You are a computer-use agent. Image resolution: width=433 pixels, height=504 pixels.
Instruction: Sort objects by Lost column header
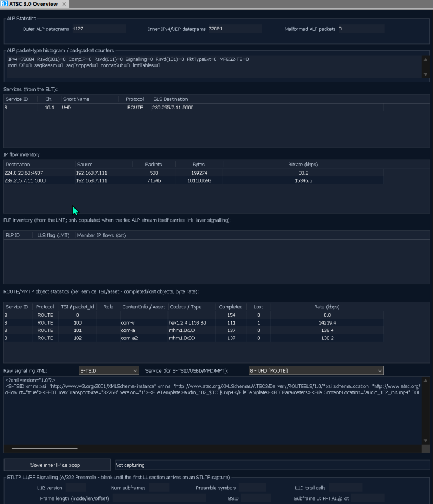(258, 307)
